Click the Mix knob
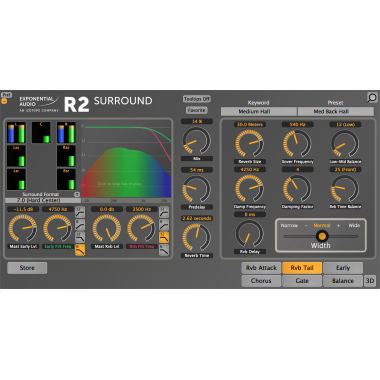 point(197,141)
